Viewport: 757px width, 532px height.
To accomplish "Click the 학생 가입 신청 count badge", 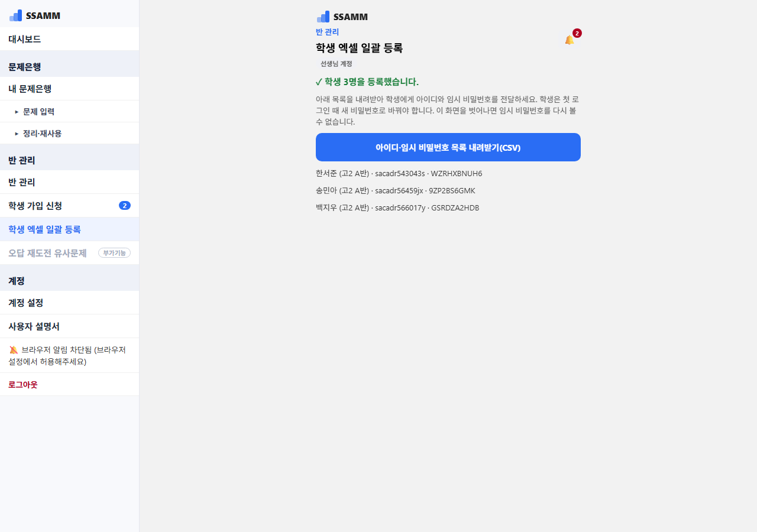I will click(x=125, y=206).
